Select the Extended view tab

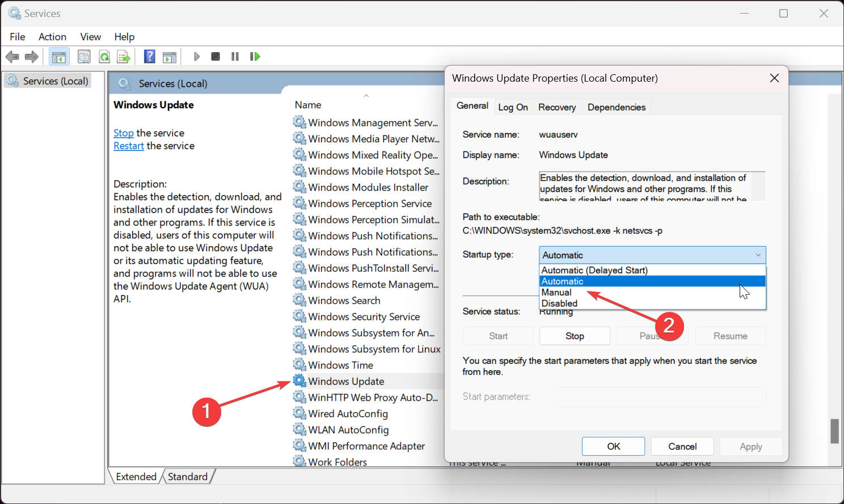(136, 477)
